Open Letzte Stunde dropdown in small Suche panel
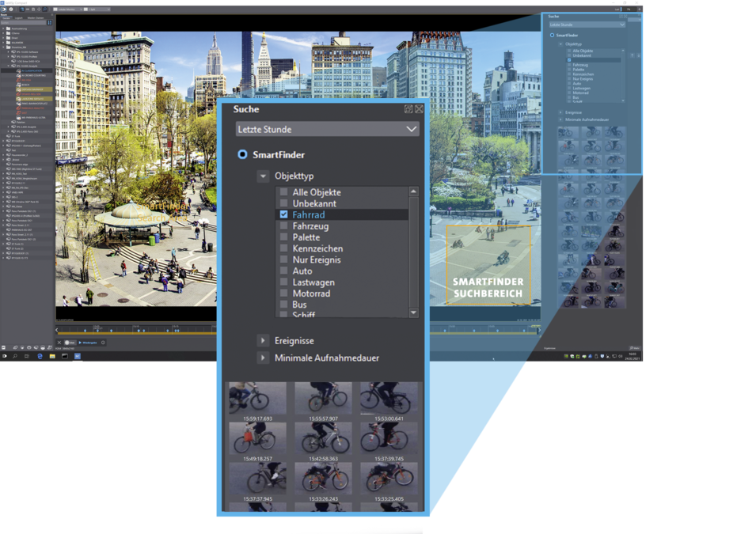The width and height of the screenshot is (756, 534). [587, 25]
